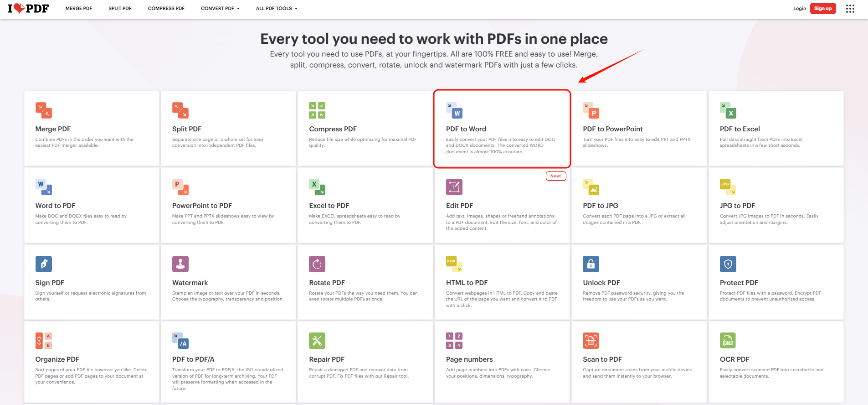This screenshot has width=868, height=405.
Task: Click the Page numbers icon
Action: [454, 341]
